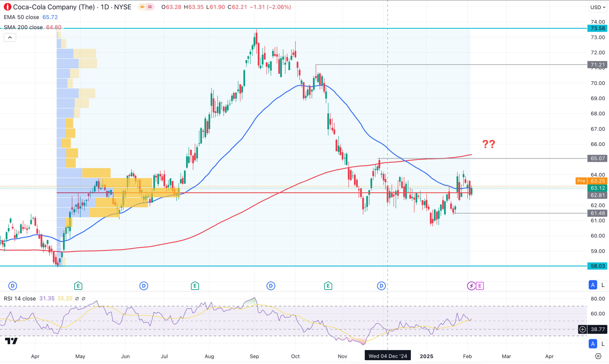This screenshot has width=609, height=364.
Task: Click the percent change −1.31 (−2.06%) text
Action: coord(270,7)
